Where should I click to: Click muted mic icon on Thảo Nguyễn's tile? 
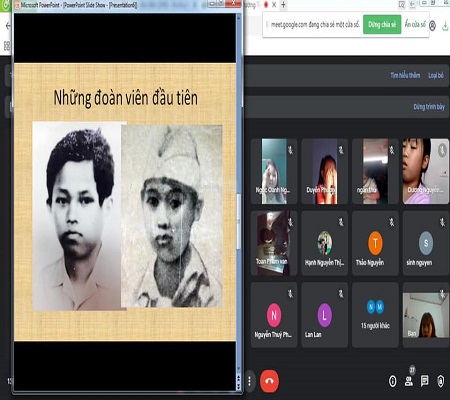pyautogui.click(x=392, y=222)
